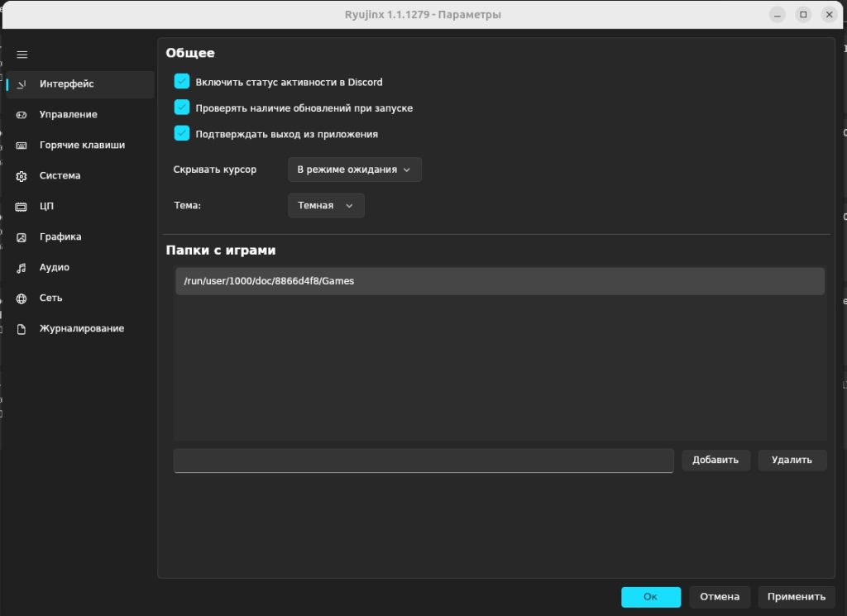The image size is (847, 616).
Task: Click the gear icon beside Система
Action: click(22, 176)
